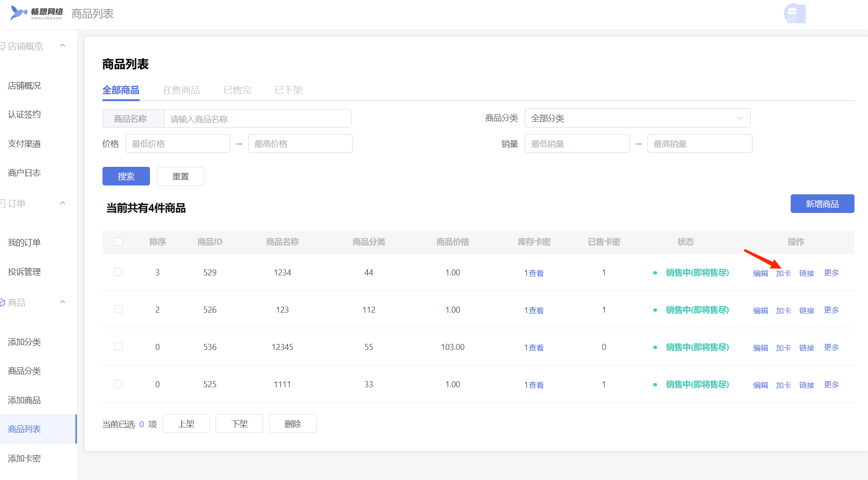Open the 商品名称 search-type selector

pos(133,118)
